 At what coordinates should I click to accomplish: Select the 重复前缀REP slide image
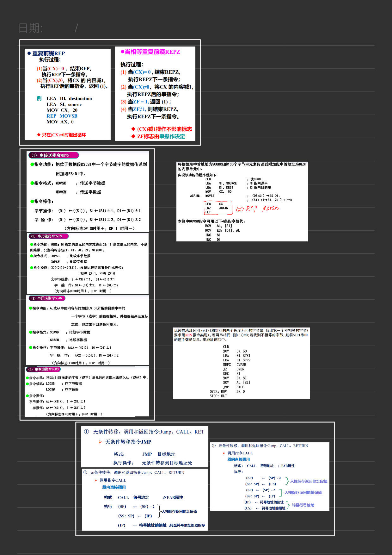68,94
